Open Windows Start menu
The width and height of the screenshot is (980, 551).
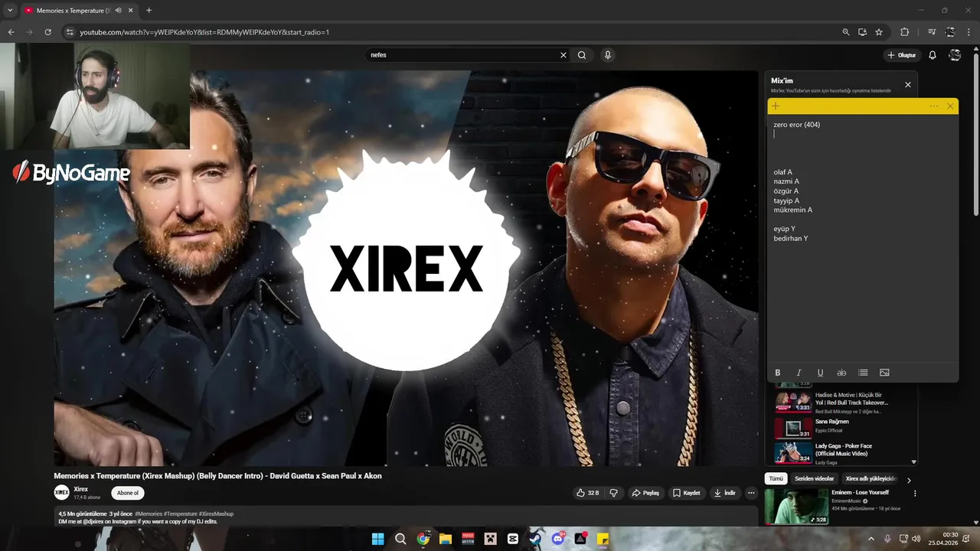click(377, 539)
